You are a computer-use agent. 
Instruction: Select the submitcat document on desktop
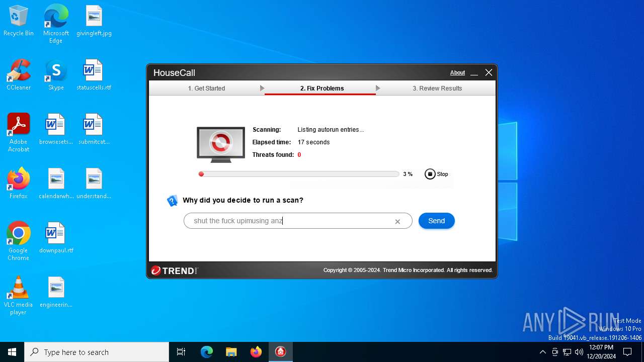point(94,130)
